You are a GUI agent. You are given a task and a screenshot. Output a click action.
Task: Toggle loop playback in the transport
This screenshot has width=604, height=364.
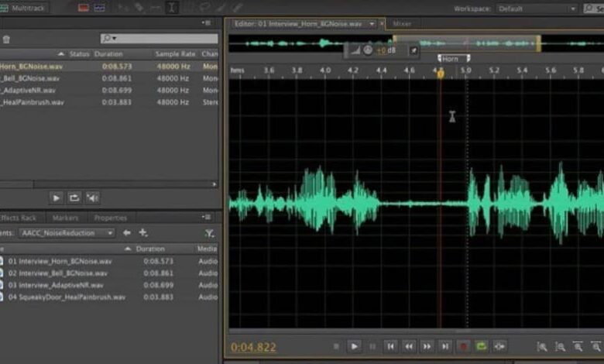pyautogui.click(x=482, y=347)
